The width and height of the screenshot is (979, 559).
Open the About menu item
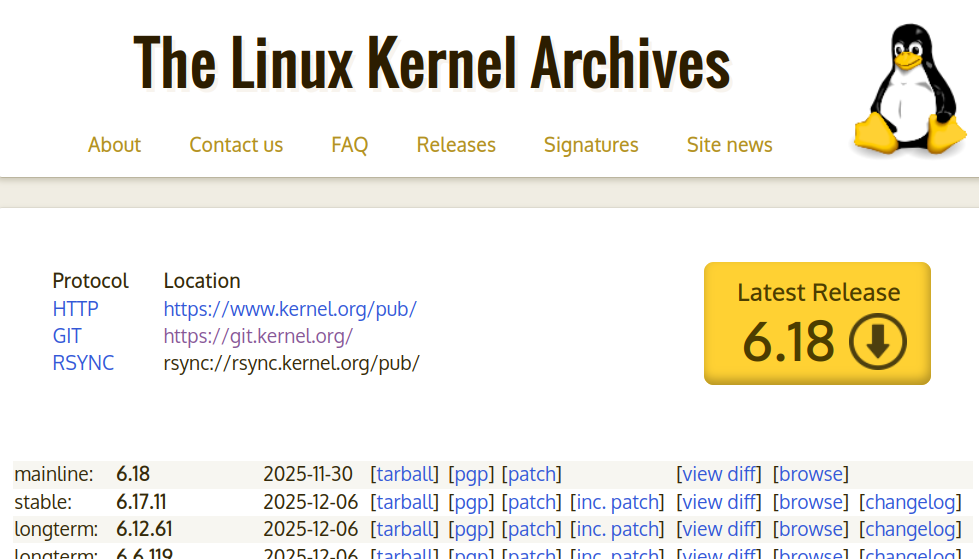pyautogui.click(x=114, y=145)
